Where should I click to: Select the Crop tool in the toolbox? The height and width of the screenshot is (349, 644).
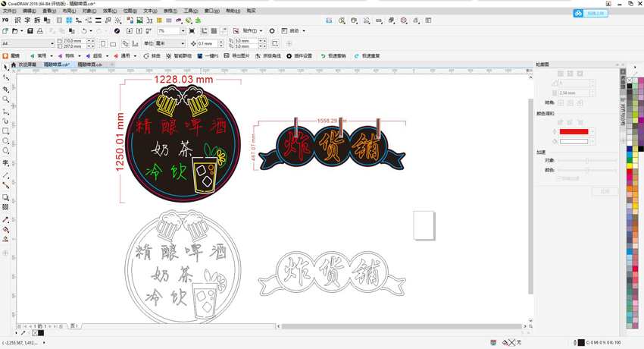point(6,89)
